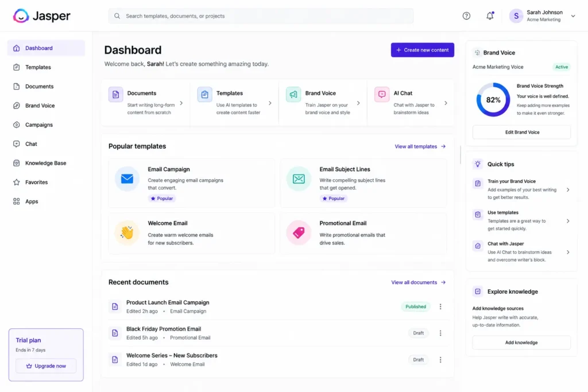Click the Add knowledge button
The width and height of the screenshot is (588, 392).
pyautogui.click(x=521, y=343)
